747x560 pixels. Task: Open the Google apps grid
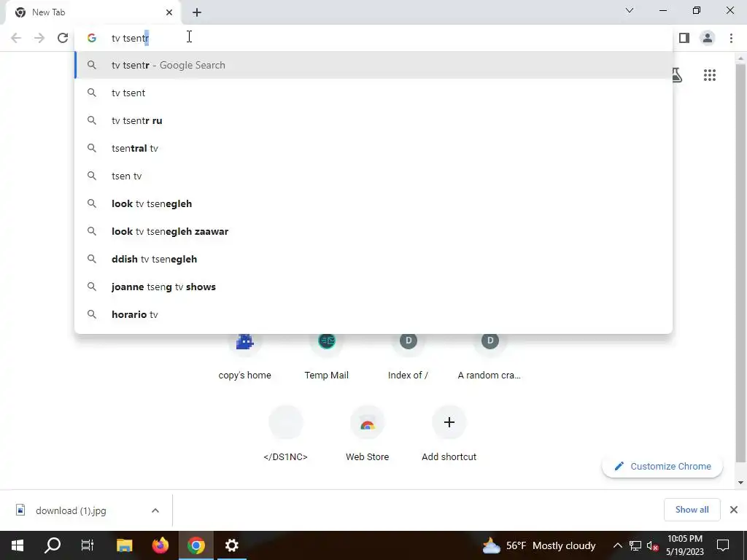click(710, 75)
